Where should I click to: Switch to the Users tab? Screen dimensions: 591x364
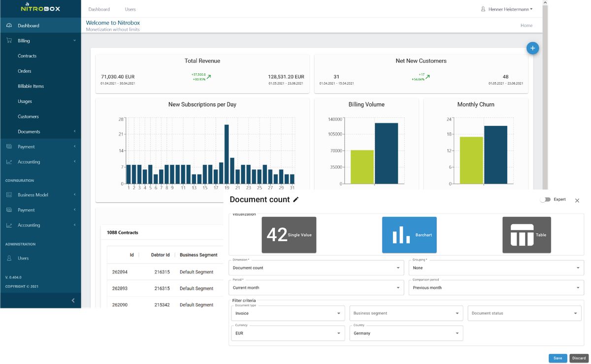pos(130,9)
